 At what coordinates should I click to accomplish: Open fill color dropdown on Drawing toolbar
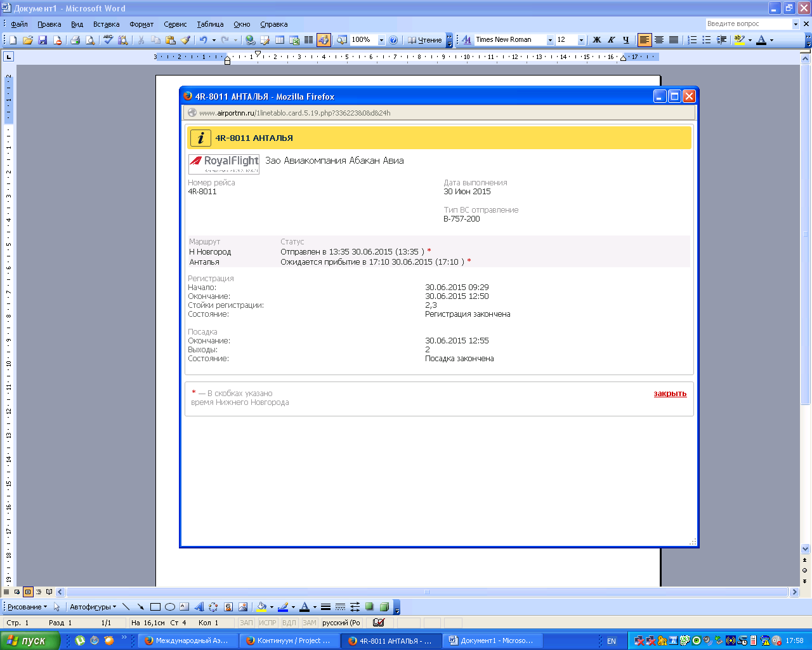coord(272,607)
